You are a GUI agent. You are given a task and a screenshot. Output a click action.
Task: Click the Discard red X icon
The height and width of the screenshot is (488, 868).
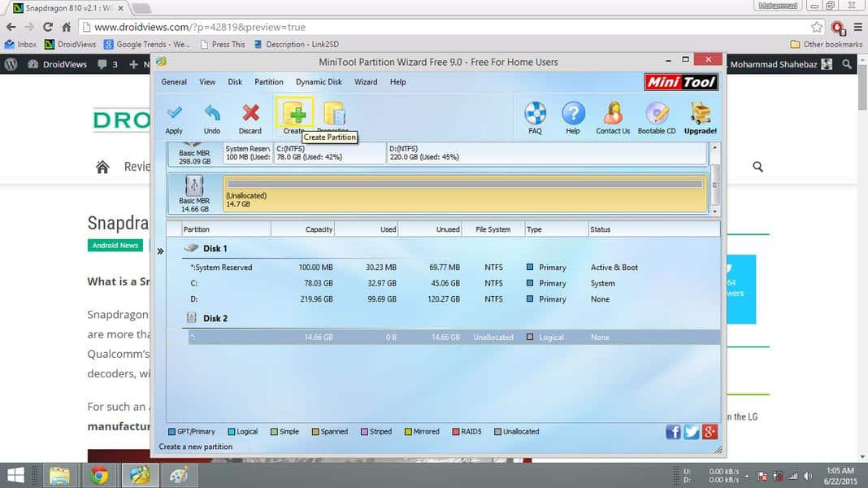pyautogui.click(x=250, y=113)
